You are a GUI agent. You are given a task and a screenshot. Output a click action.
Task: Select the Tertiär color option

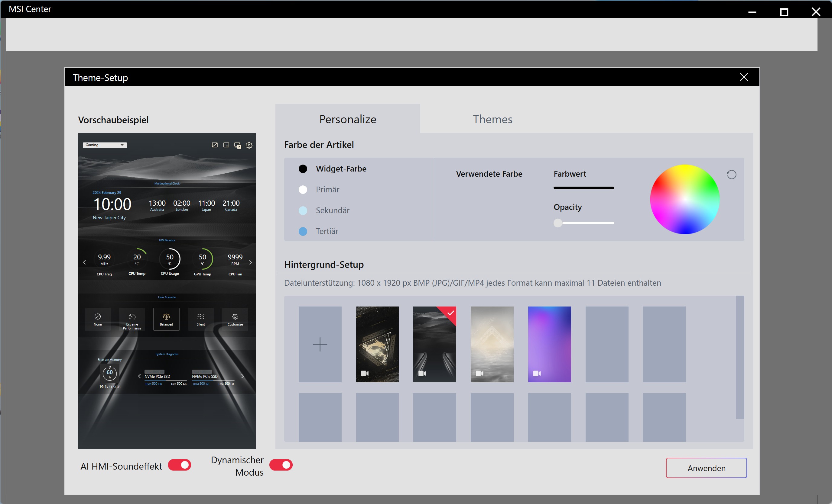[x=318, y=231]
